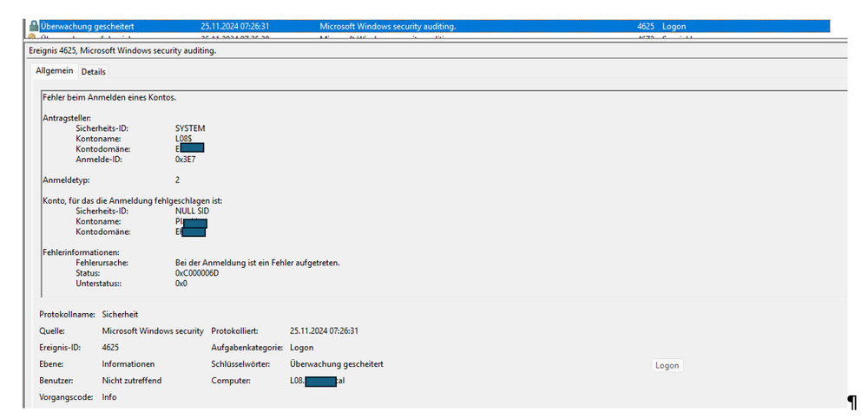Click the Anmelde-ID value 0x3E7
Image resolution: width=868 pixels, height=418 pixels.
(x=185, y=160)
